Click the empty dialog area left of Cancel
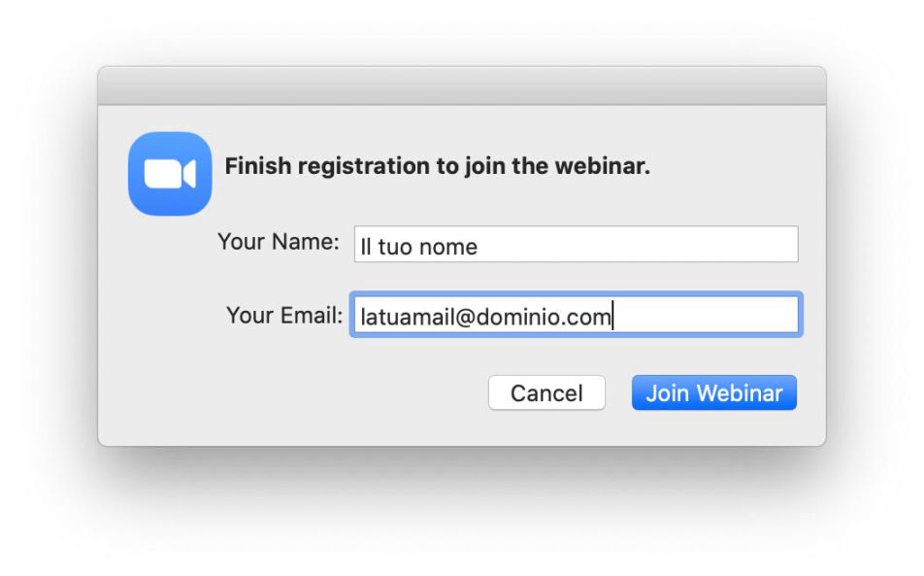 (x=295, y=392)
